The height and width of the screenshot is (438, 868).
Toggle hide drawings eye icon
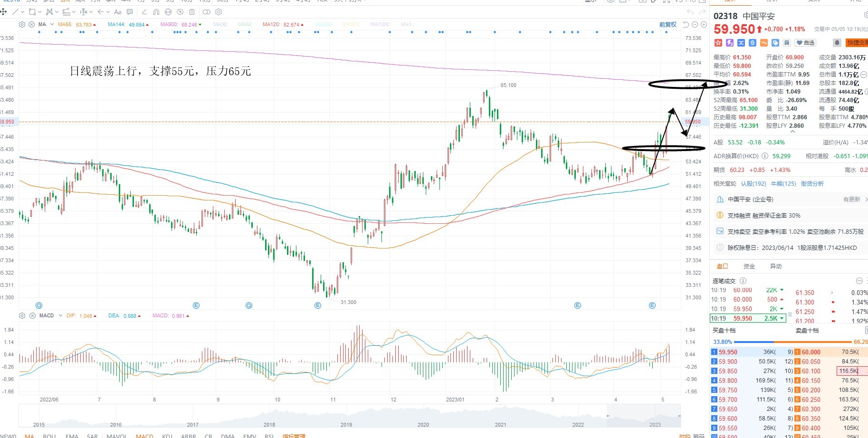(180, 12)
